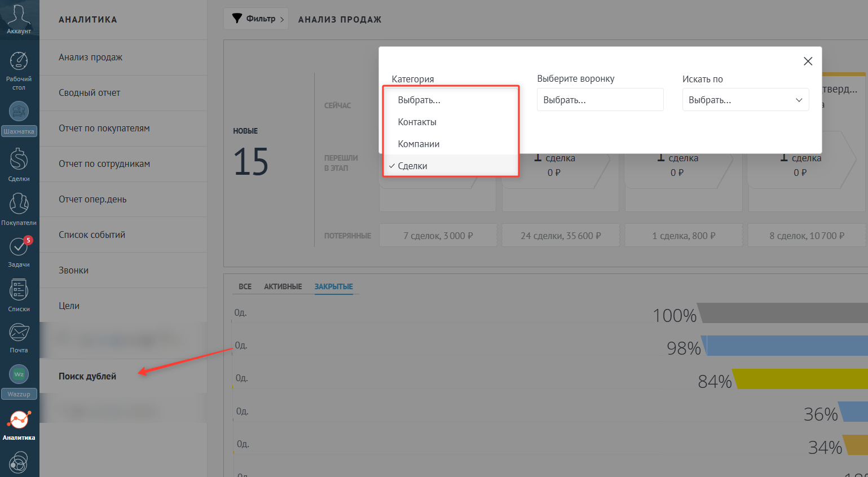The image size is (868, 477).
Task: Click the 98% blue funnel bar
Action: [785, 346]
